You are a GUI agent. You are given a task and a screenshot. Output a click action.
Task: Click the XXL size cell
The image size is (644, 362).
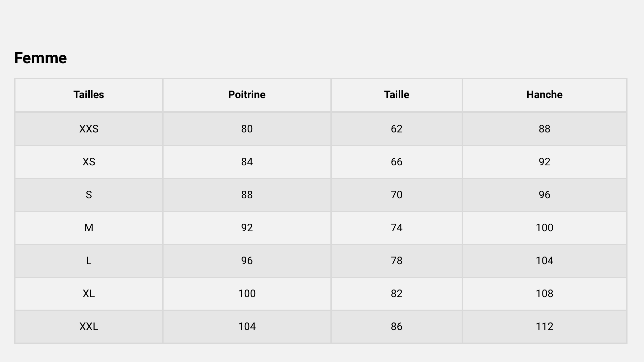point(89,326)
